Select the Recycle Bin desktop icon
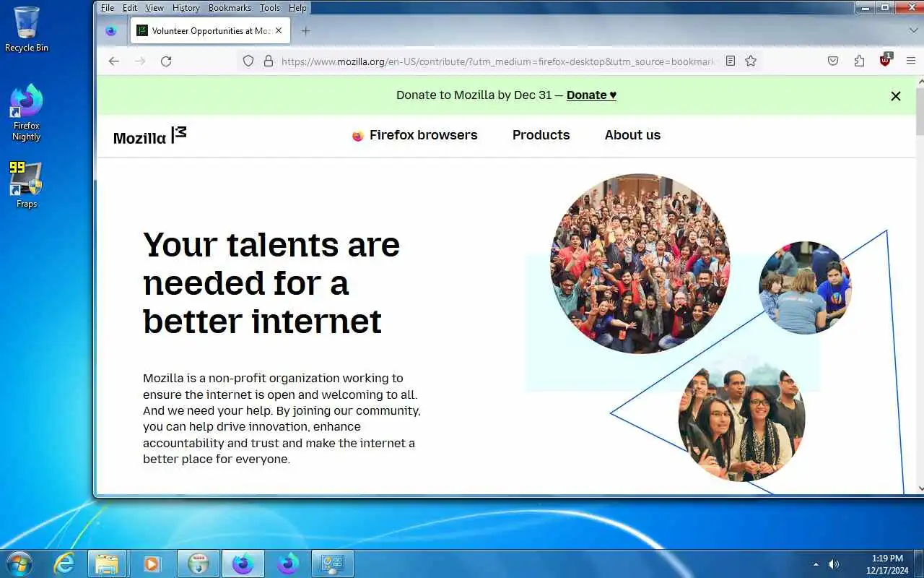Screen dimensions: 924x578 pos(27,30)
